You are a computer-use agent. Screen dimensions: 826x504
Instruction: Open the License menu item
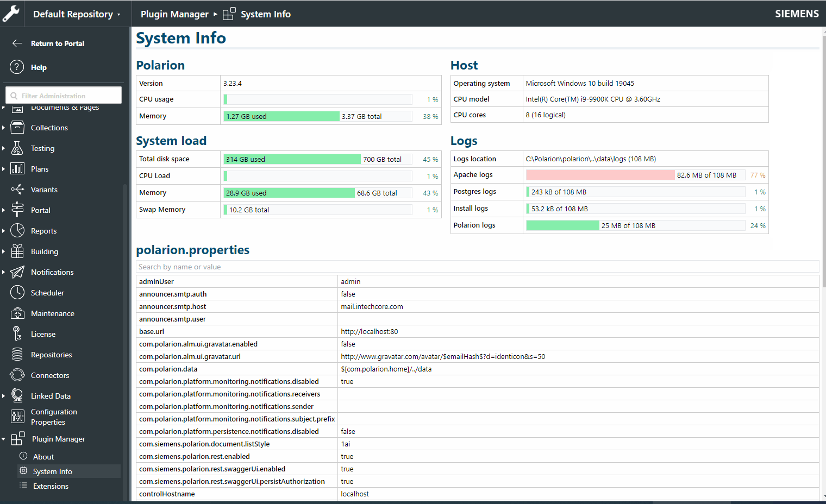(43, 334)
